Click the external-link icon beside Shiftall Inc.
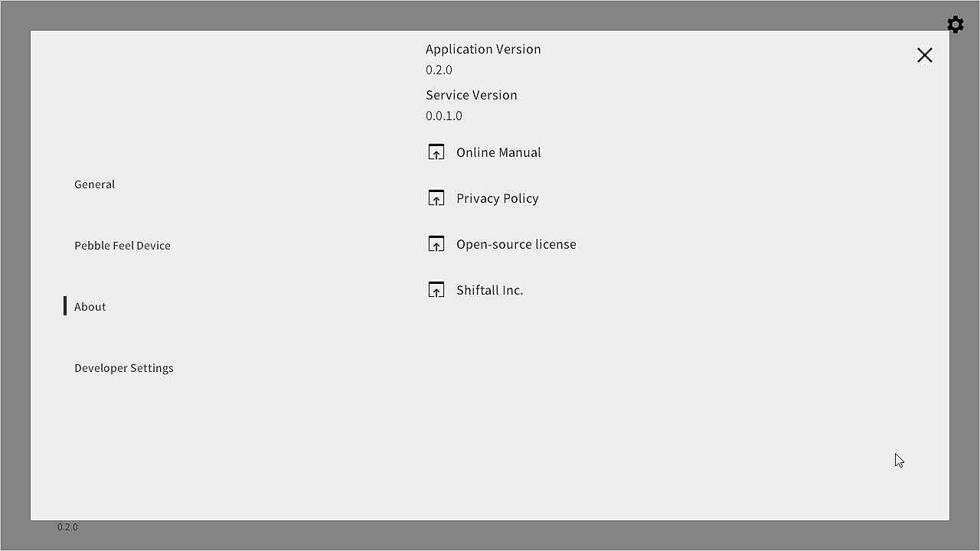 tap(436, 290)
